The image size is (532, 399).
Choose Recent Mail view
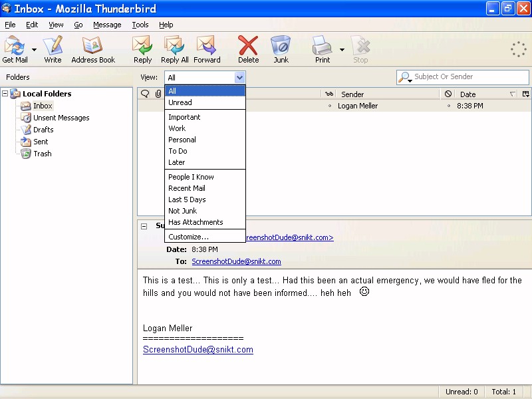[205, 188]
